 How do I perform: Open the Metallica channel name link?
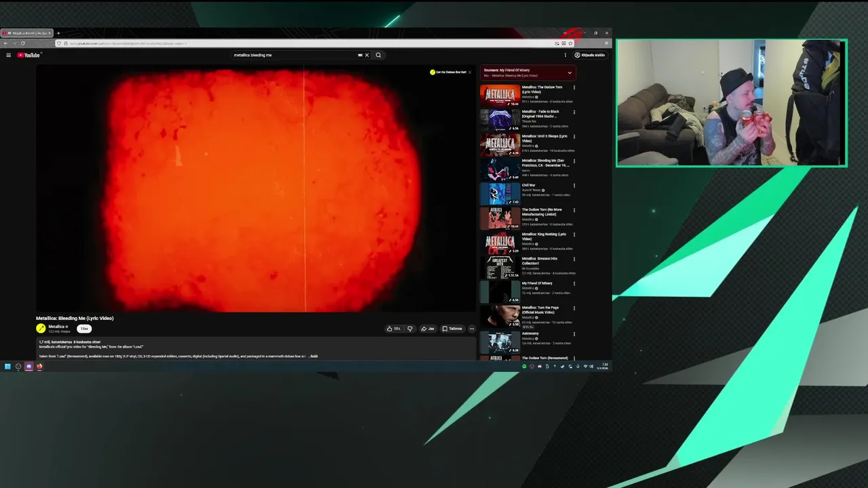56,327
